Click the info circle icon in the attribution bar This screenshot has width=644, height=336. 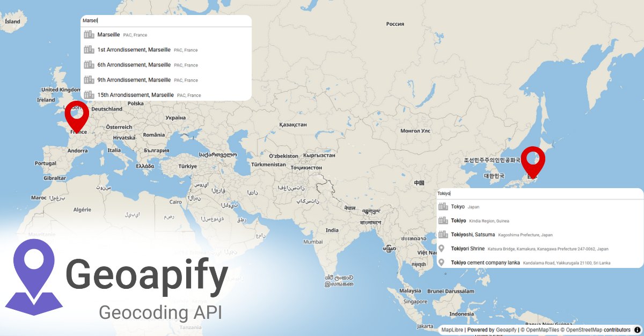(x=638, y=330)
